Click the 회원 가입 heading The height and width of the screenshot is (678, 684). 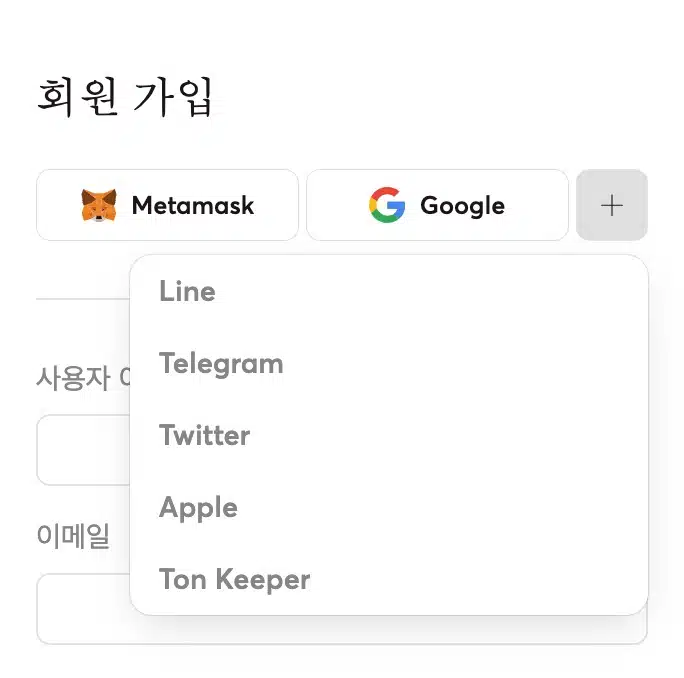click(125, 97)
